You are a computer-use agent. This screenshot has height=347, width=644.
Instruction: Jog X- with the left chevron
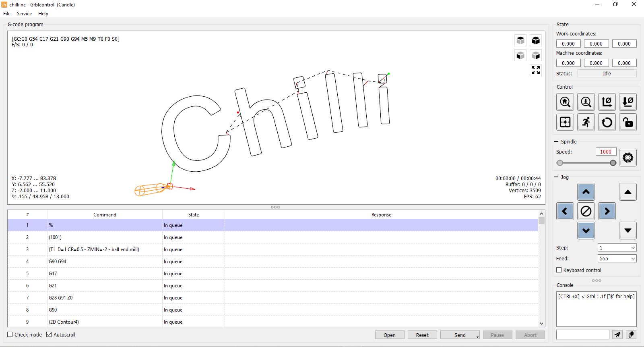pos(565,211)
